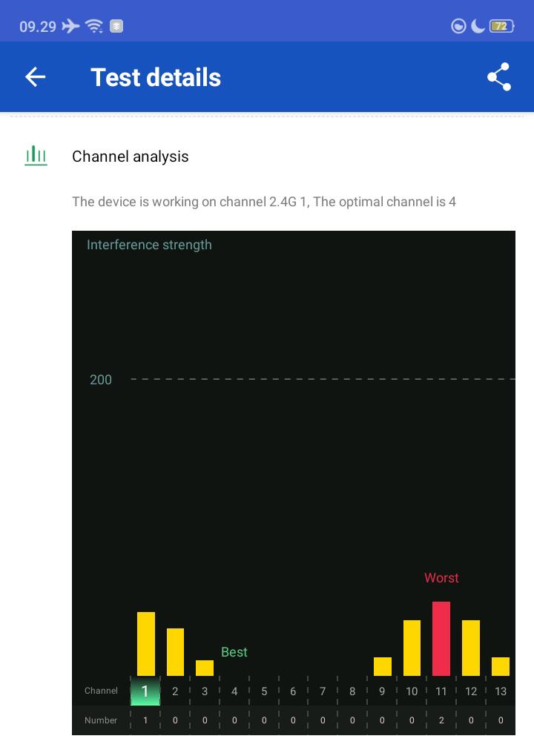This screenshot has height=756, width=534.
Task: Tap the red Worst bar for channel 11
Action: pyautogui.click(x=441, y=638)
